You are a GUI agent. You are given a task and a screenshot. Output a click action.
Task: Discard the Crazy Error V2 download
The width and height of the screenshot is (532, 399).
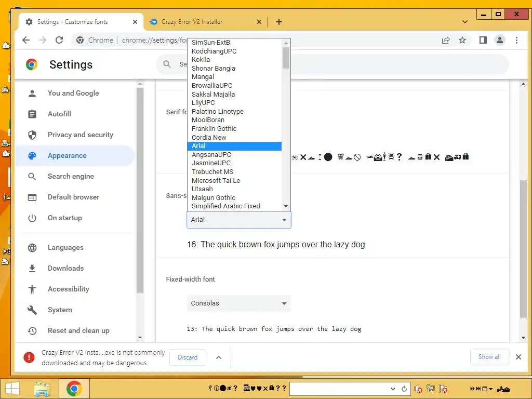[188, 357]
